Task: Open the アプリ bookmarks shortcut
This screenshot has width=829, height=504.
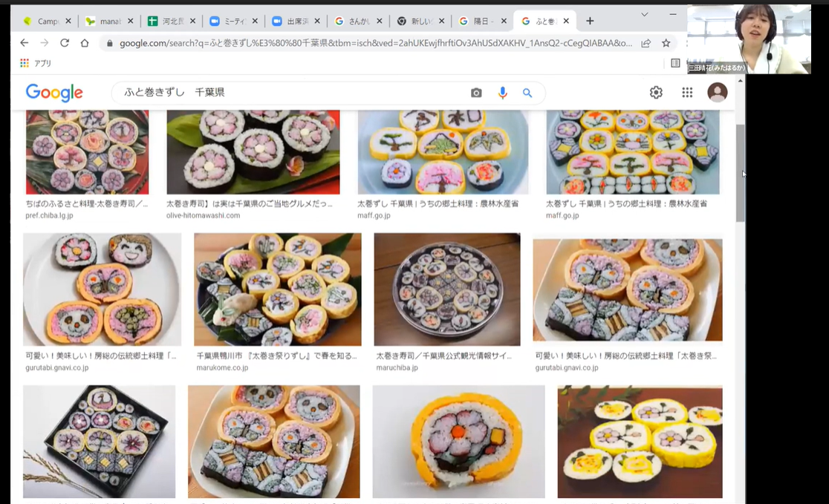Action: click(36, 63)
